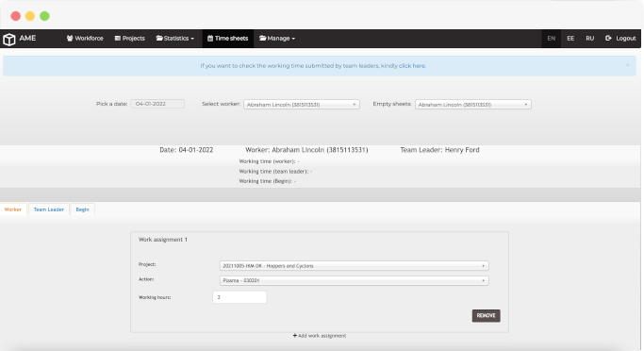Click the Workforce people icon

coord(70,39)
